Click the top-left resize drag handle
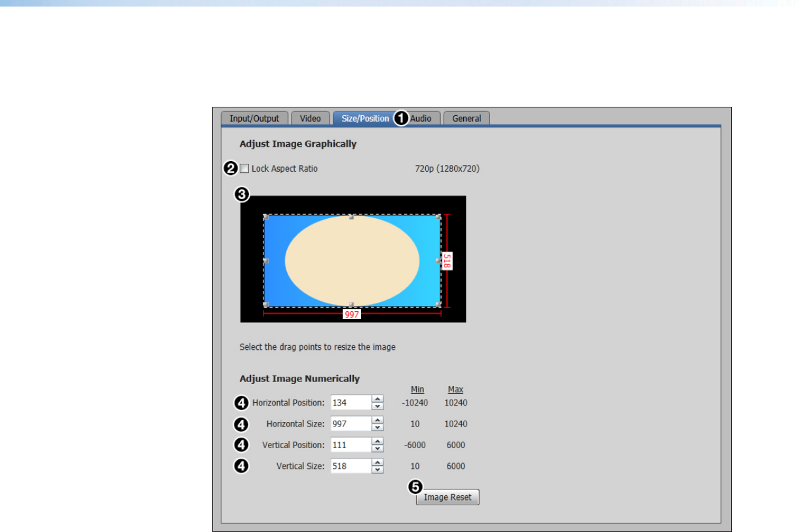 coord(265,217)
